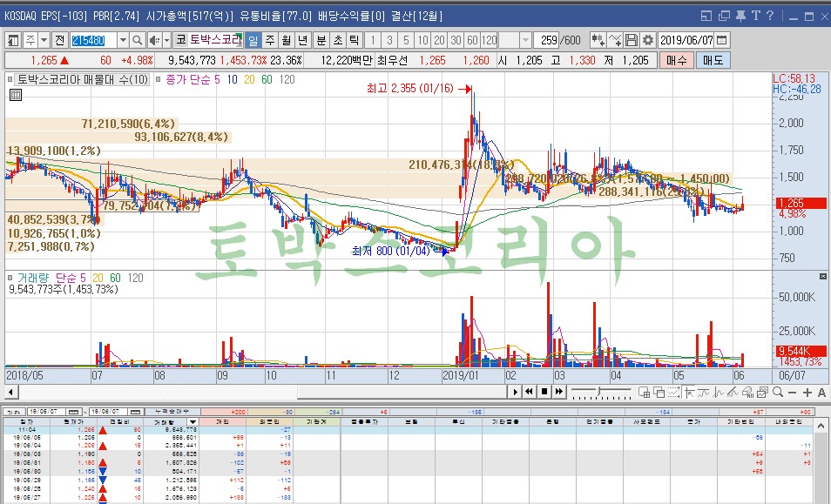Viewport: 831px width, 504px height.
Task: Click the data grid icon under chart title
Action: (16, 95)
